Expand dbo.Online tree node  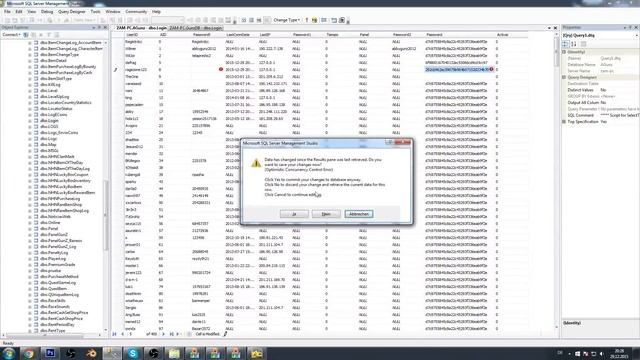pyautogui.click(x=30, y=223)
